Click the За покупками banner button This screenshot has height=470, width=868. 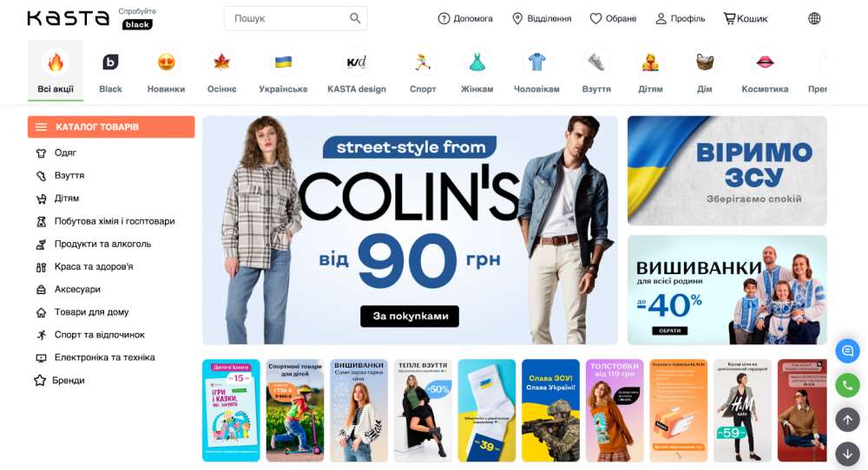(410, 317)
